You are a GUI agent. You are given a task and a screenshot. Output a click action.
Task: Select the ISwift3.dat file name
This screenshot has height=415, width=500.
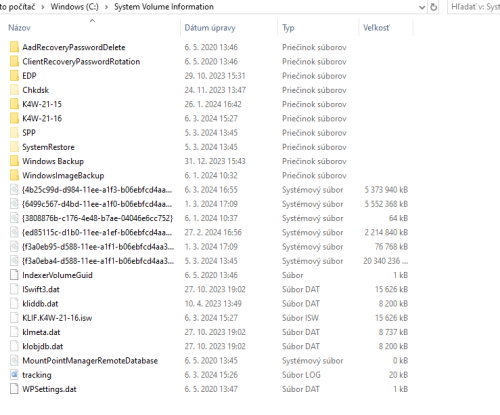pyautogui.click(x=41, y=289)
